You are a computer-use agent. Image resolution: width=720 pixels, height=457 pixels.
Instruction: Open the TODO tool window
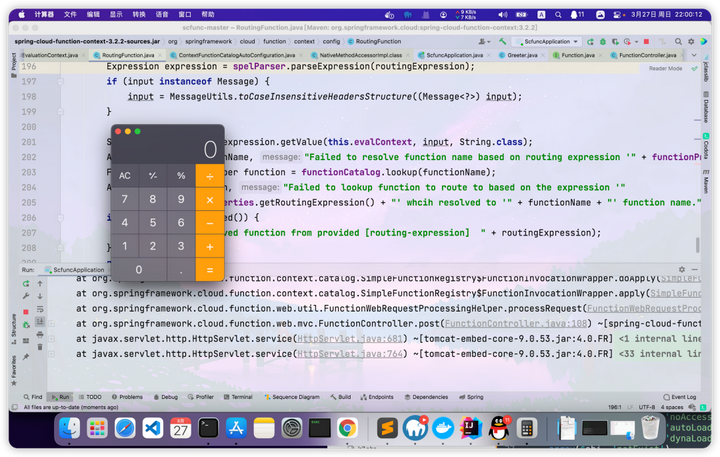coord(90,397)
